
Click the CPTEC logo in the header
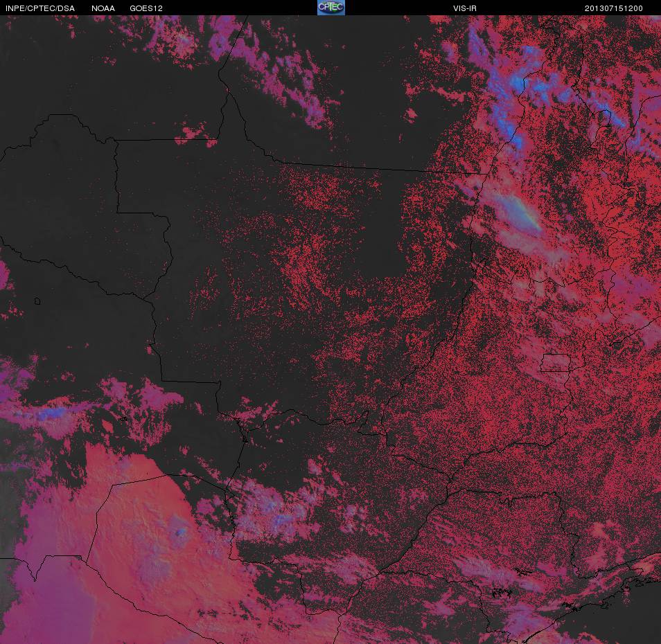331,8
